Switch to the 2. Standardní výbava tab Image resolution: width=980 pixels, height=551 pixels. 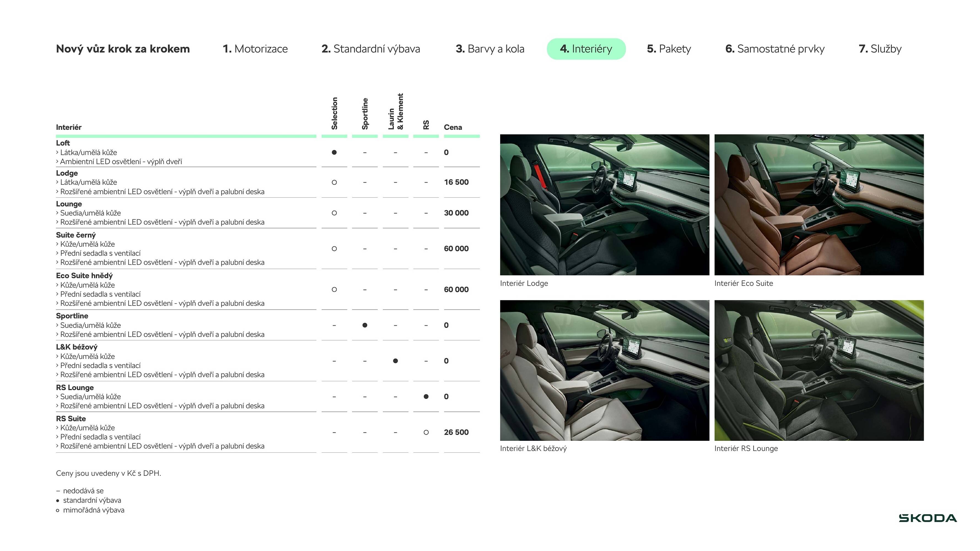[371, 49]
